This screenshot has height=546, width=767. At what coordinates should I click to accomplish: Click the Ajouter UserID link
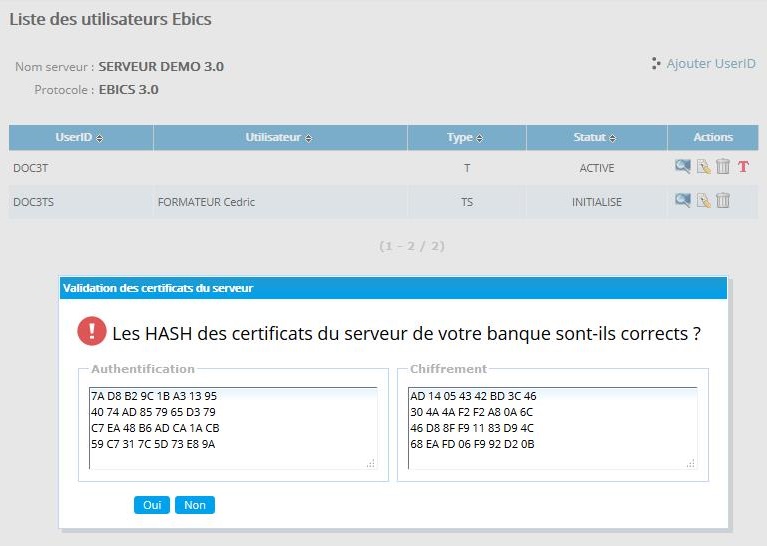(x=710, y=64)
